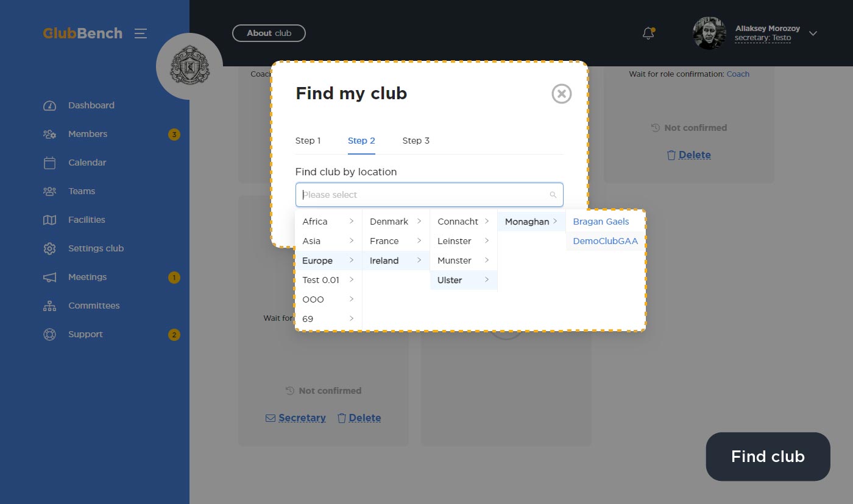Click the About club button
The image size is (853, 504).
point(269,33)
